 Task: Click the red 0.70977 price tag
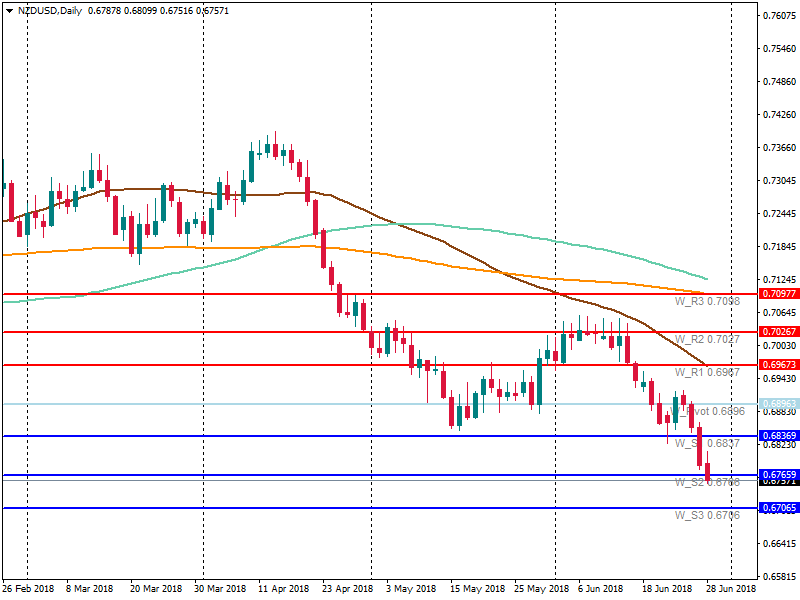coord(777,294)
